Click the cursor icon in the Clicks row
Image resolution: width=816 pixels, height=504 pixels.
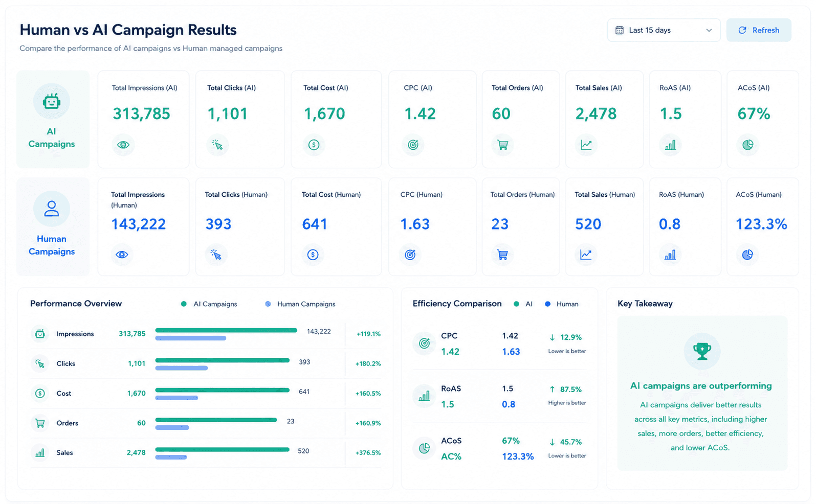[40, 363]
